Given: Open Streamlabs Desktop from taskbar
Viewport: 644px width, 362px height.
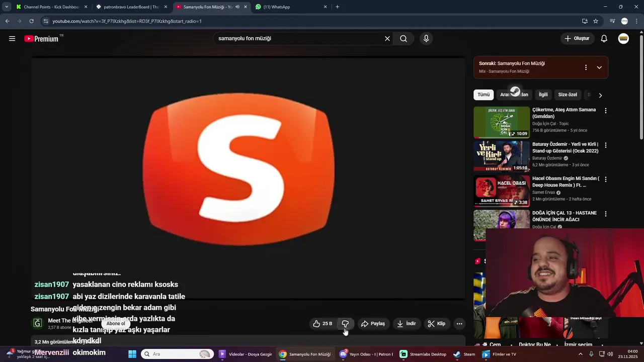Looking at the screenshot, I should [x=423, y=354].
